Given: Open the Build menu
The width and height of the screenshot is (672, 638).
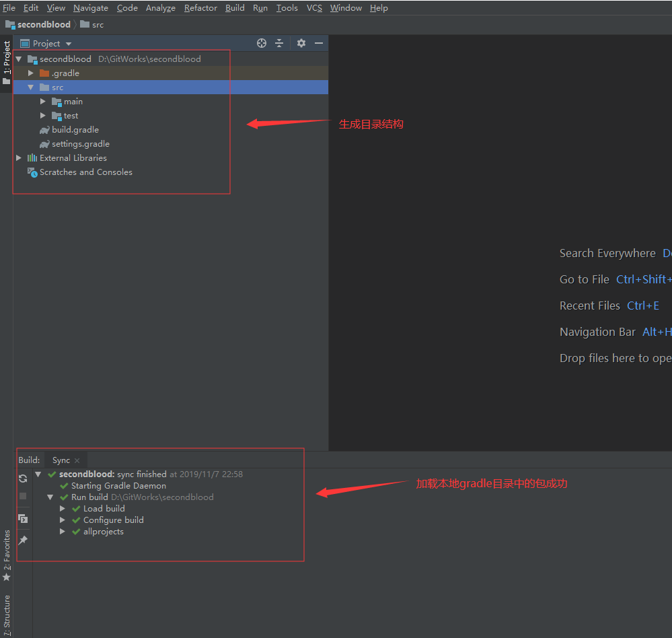Looking at the screenshot, I should click(235, 8).
